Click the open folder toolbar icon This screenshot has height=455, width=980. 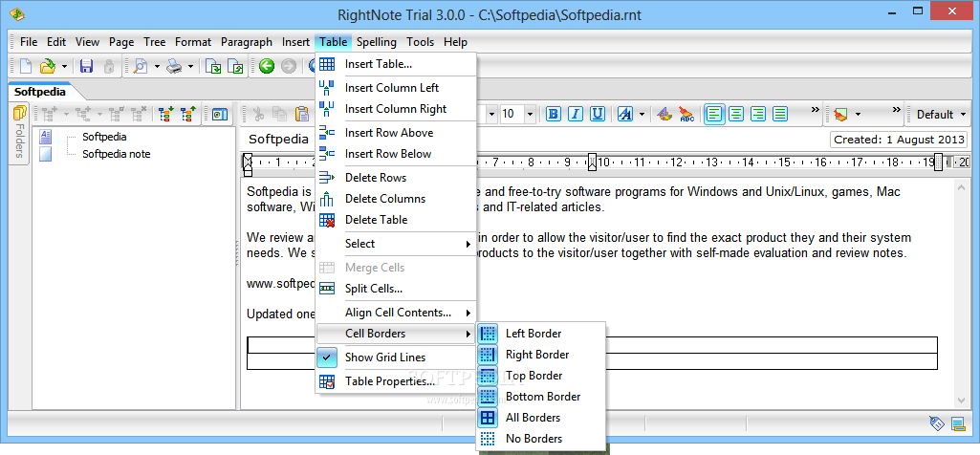coord(48,66)
